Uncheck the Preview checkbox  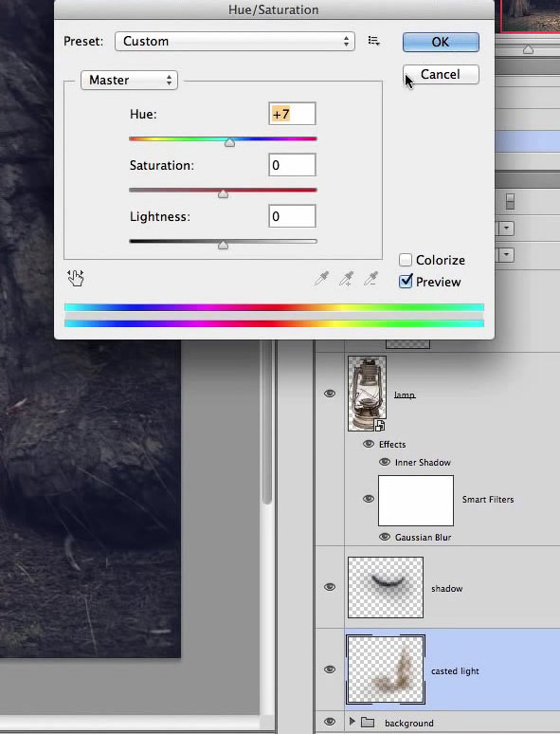click(406, 282)
